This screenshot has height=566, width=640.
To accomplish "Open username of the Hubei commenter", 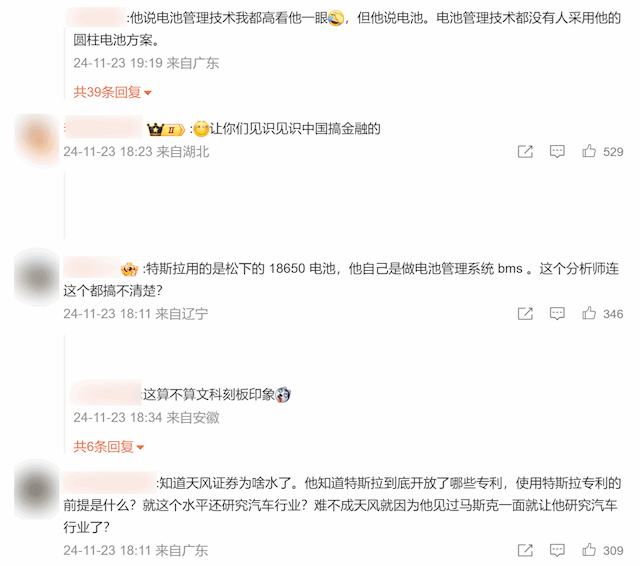I will (x=104, y=128).
